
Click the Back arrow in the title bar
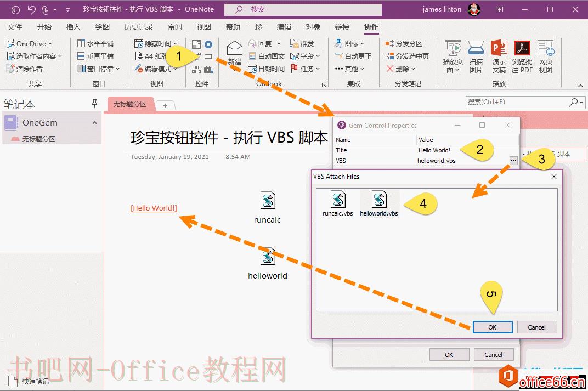click(15, 10)
